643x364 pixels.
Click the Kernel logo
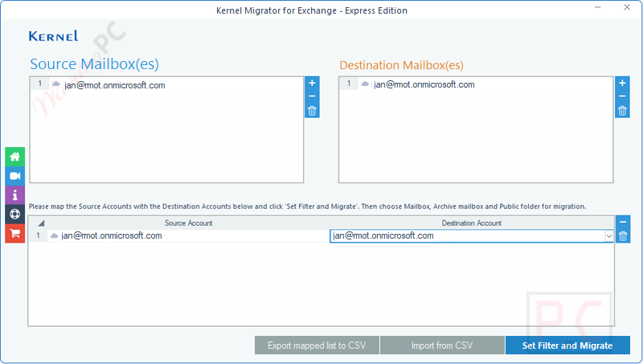pos(53,36)
